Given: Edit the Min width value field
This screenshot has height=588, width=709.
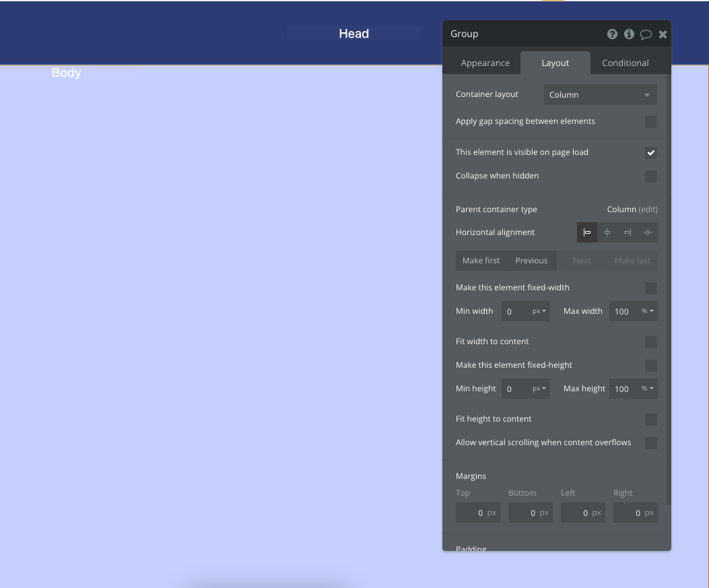Looking at the screenshot, I should click(x=516, y=312).
